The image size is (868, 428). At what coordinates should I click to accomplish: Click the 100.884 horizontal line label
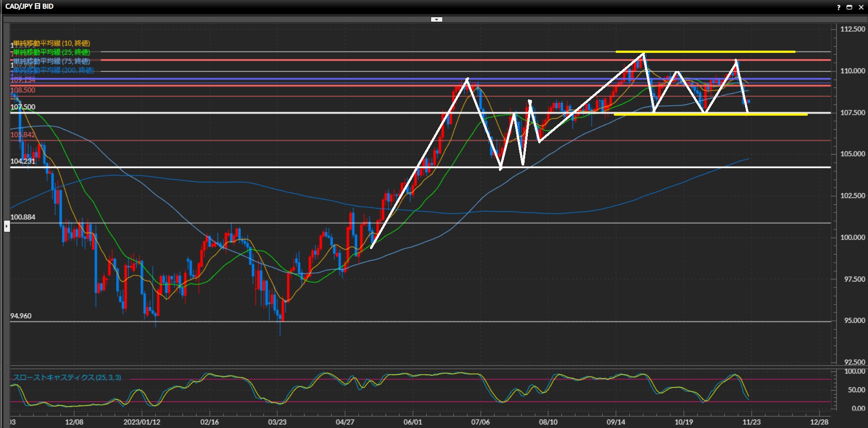[x=23, y=217]
